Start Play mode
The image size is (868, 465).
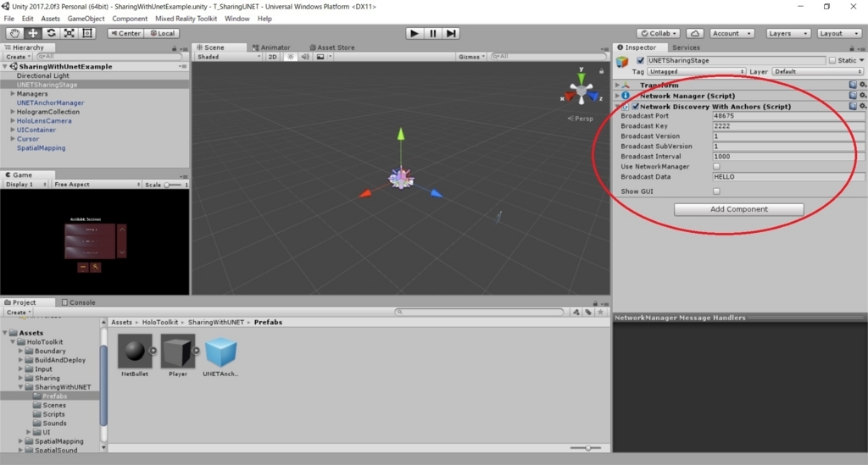point(414,33)
